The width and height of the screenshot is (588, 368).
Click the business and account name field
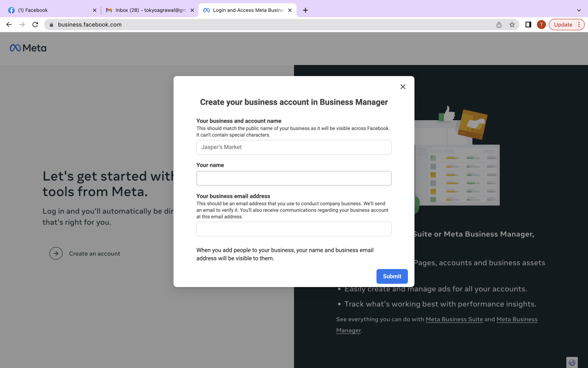(294, 147)
